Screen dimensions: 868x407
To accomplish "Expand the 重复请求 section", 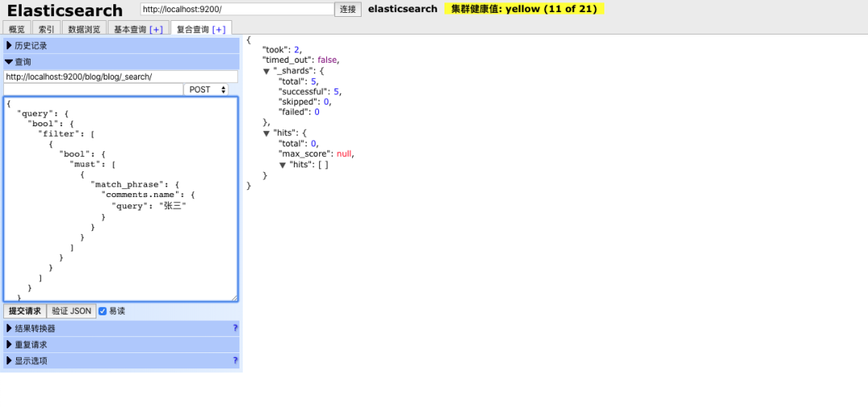I will point(121,344).
